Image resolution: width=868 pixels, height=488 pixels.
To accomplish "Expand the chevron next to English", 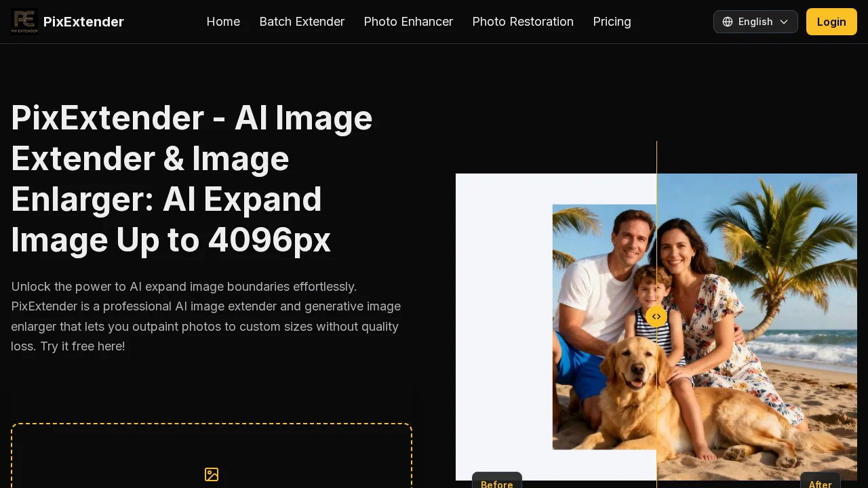I will (x=784, y=22).
